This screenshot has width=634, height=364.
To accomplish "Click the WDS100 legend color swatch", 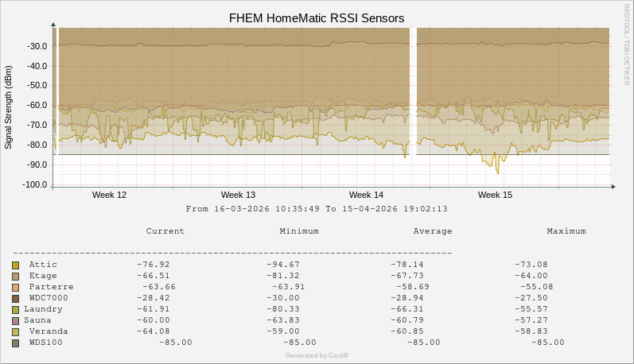I will tap(16, 343).
